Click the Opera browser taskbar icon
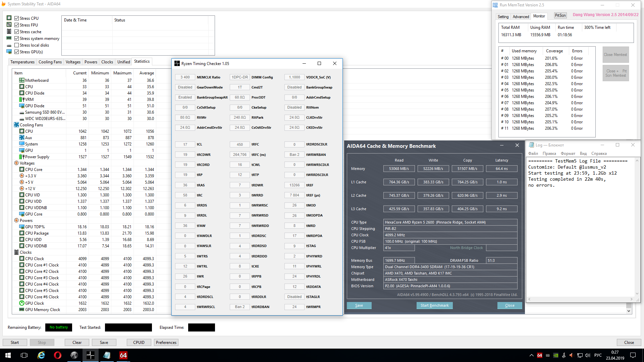 (x=58, y=355)
